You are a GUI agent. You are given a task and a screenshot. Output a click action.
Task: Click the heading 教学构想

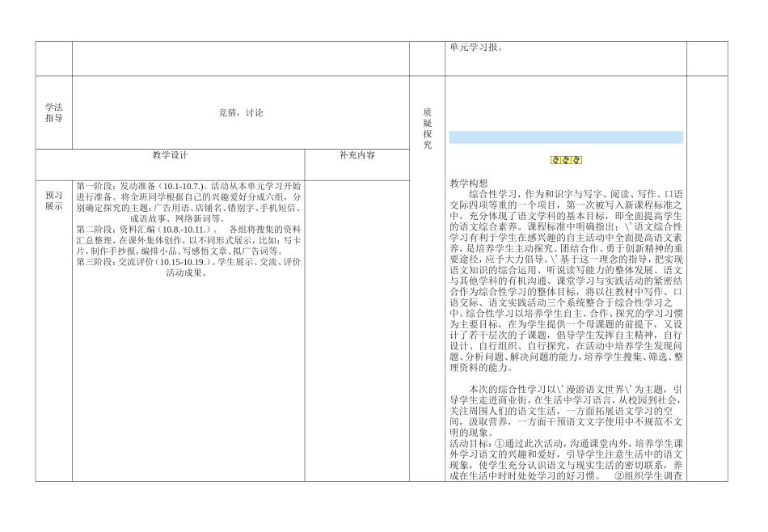[469, 184]
